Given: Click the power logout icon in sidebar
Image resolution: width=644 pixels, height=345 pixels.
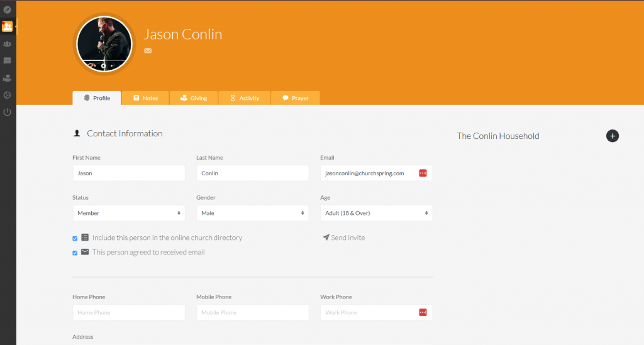Looking at the screenshot, I should pos(7,112).
